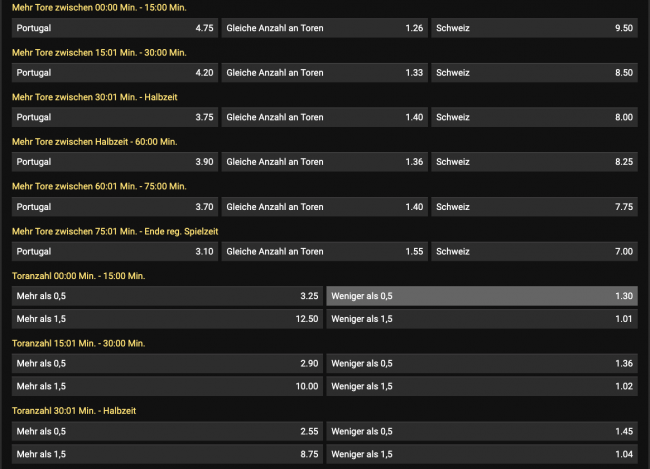Pick Schweiz at 9.50 odds
Screen dimensions: 650x469
[535, 28]
